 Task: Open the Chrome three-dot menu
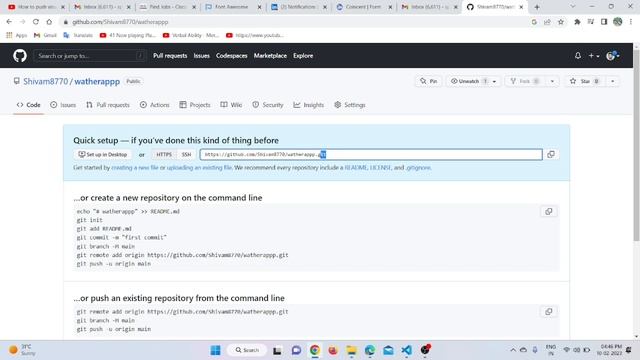click(631, 22)
